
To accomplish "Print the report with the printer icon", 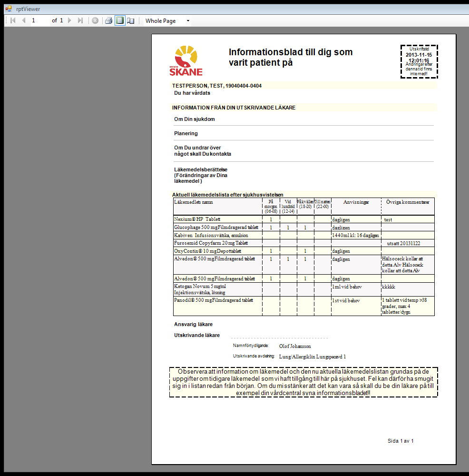I will coord(108,20).
